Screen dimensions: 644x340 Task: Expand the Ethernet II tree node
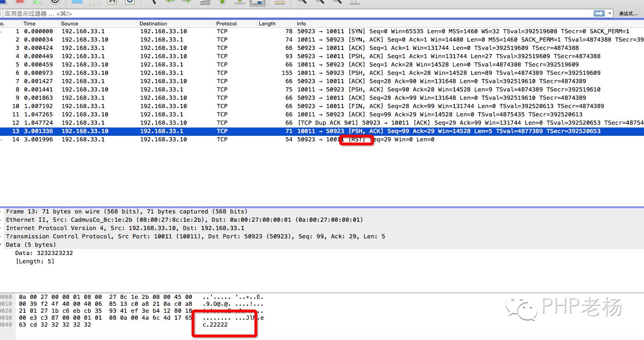2,220
